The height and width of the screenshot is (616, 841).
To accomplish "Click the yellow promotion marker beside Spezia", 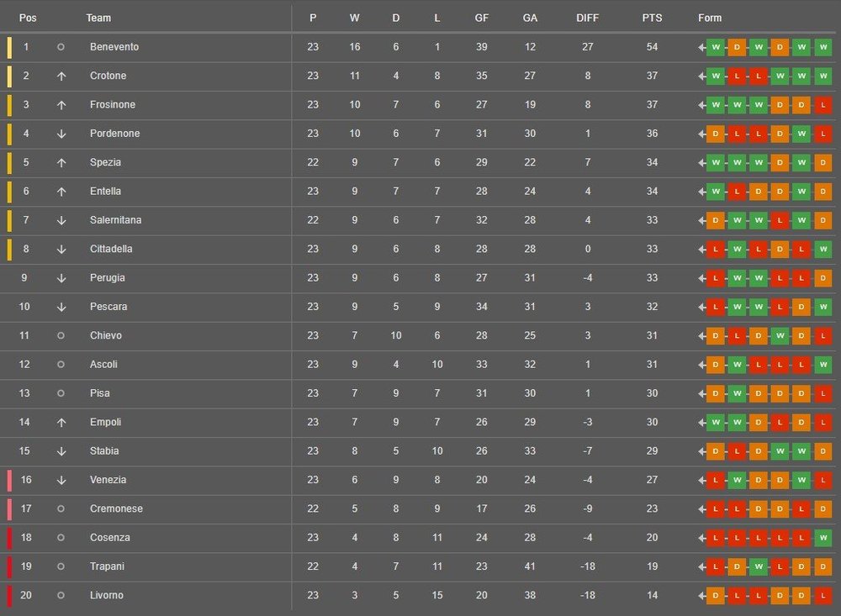I will pyautogui.click(x=9, y=163).
